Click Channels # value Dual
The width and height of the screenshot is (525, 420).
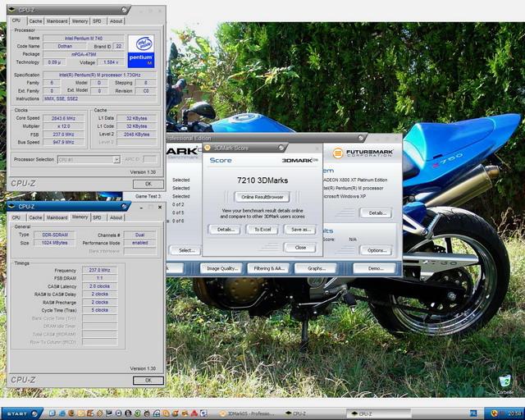coord(140,235)
